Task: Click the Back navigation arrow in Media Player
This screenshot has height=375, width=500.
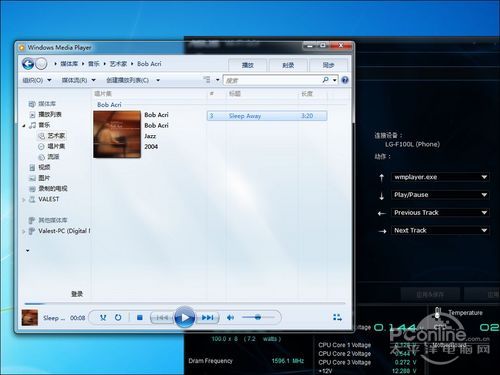Action: tap(28, 63)
